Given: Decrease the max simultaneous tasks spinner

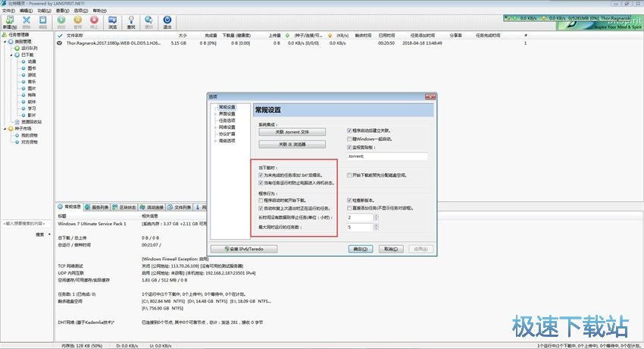Looking at the screenshot, I should coord(376,228).
